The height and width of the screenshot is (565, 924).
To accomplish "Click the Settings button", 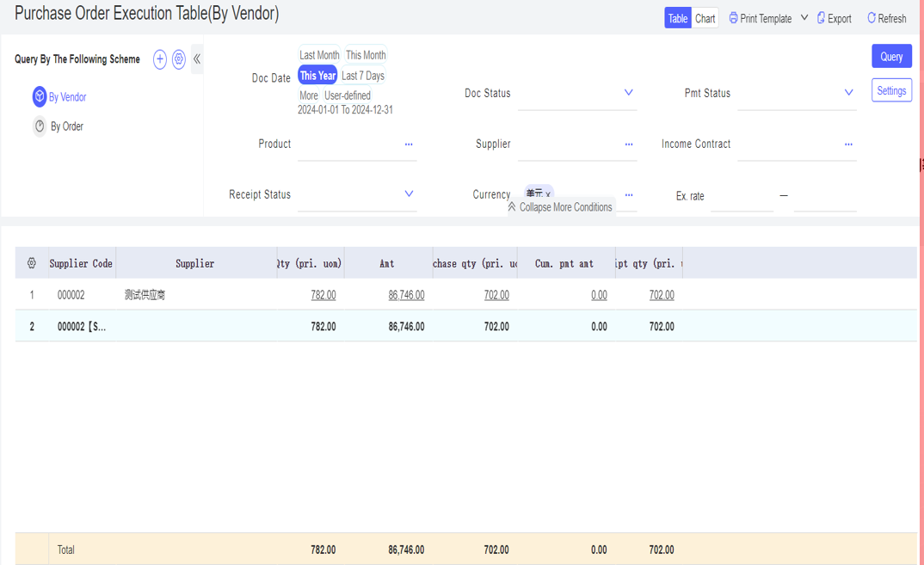I will [891, 91].
